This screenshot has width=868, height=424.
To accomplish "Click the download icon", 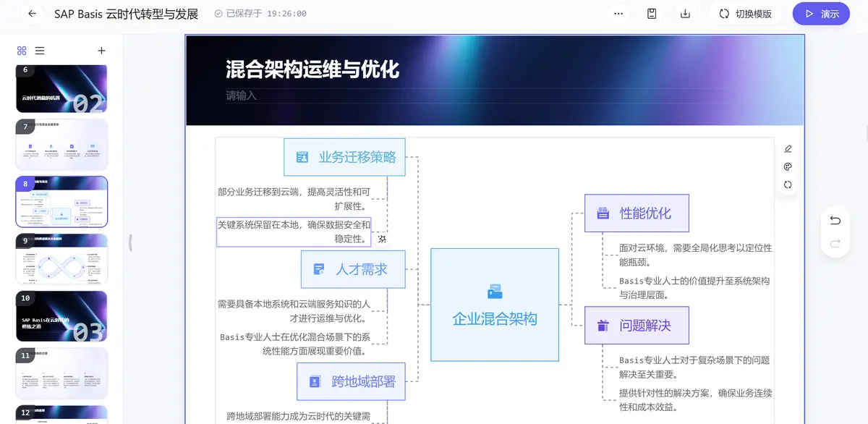I will click(685, 14).
